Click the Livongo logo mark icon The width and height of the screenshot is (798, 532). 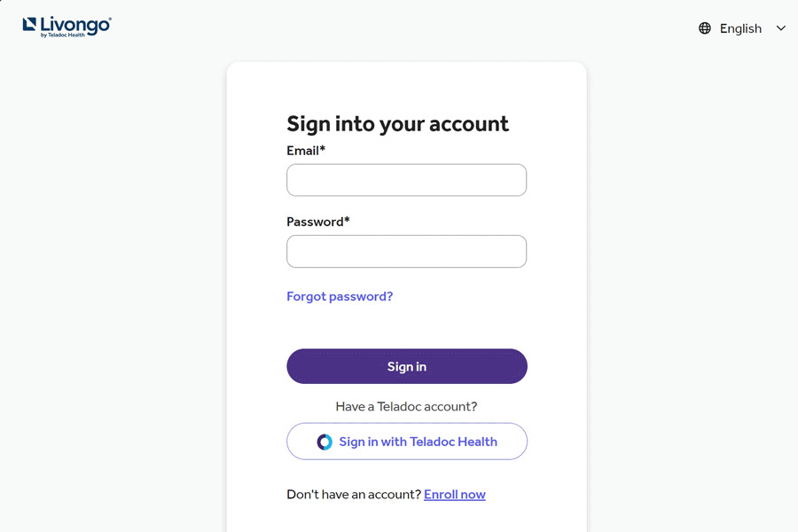29,25
